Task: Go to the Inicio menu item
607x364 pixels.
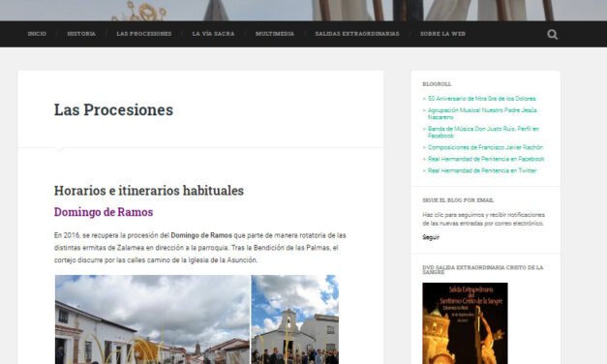Action: [x=37, y=34]
